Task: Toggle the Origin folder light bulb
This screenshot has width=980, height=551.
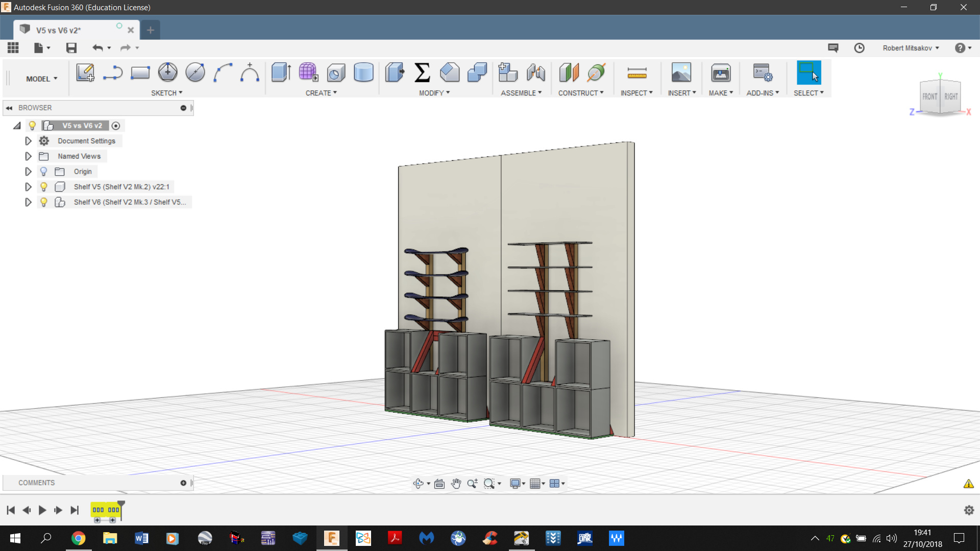Action: (43, 171)
